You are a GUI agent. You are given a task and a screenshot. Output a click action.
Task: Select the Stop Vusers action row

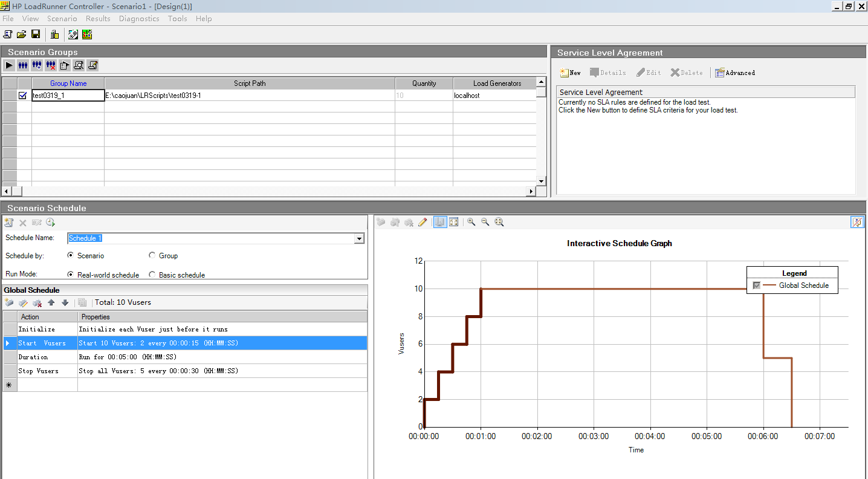click(185, 371)
